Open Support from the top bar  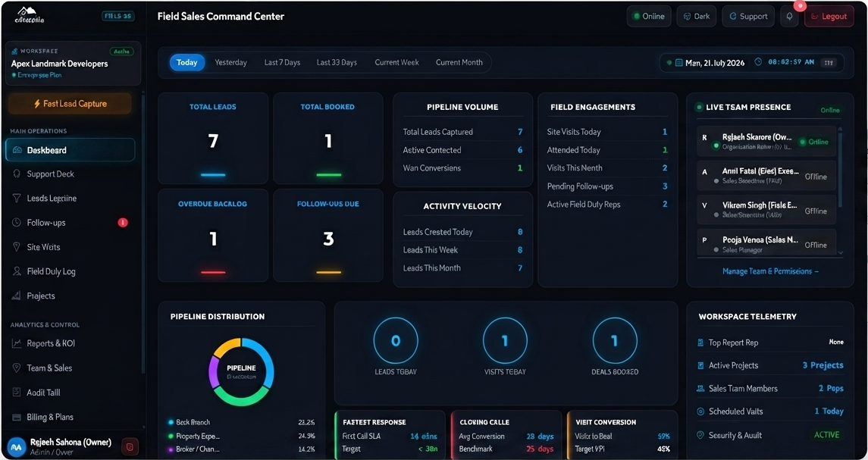click(748, 17)
